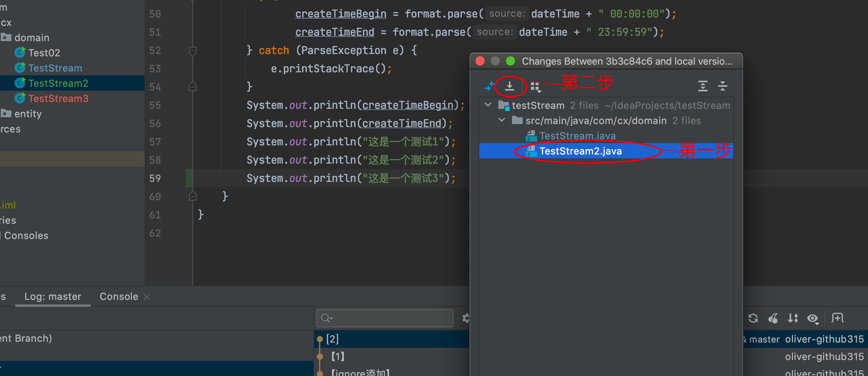Click Collapse All icon in Changes dialog
Screen dimensions: 868x376
pyautogui.click(x=723, y=86)
